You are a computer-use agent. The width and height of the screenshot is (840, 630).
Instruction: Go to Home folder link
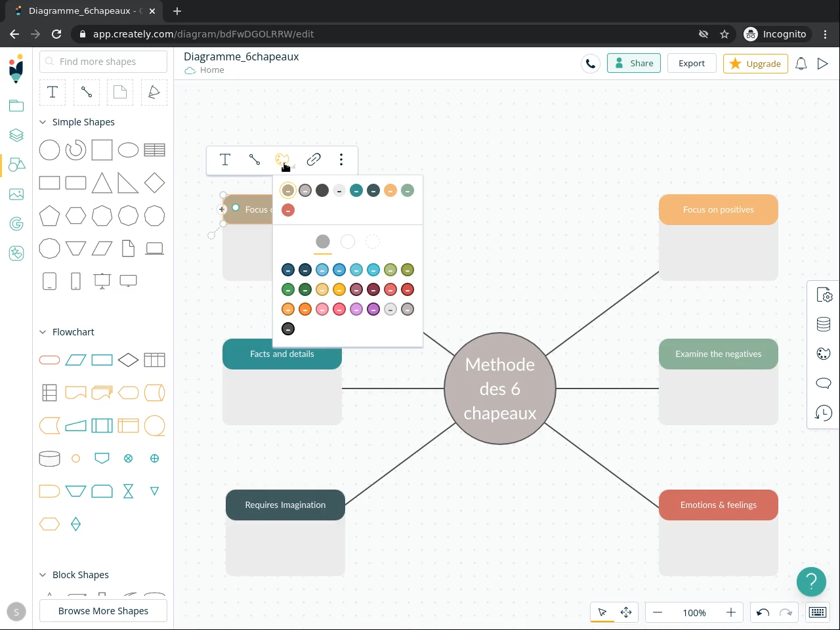click(212, 70)
